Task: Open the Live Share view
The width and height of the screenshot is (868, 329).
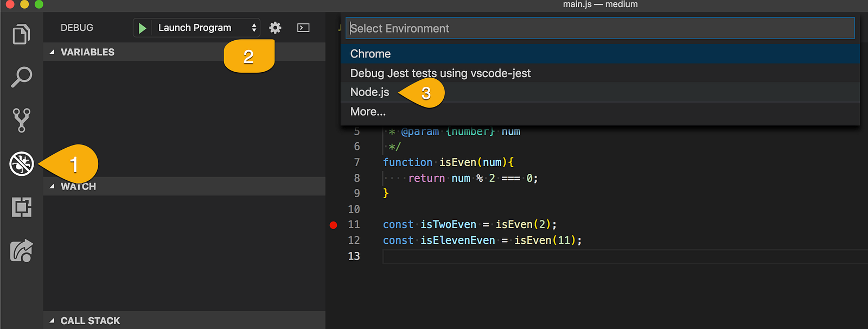Action: pos(21,250)
